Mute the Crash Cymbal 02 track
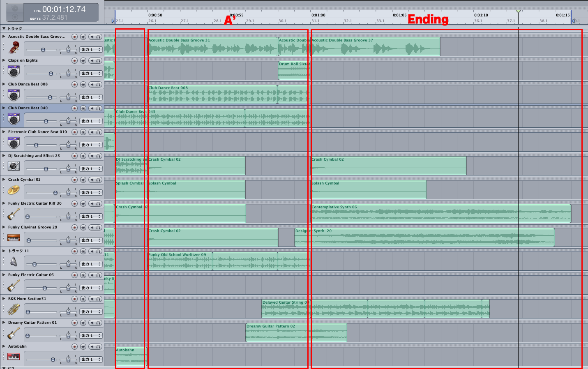Image resolution: width=588 pixels, height=369 pixels. [x=92, y=180]
